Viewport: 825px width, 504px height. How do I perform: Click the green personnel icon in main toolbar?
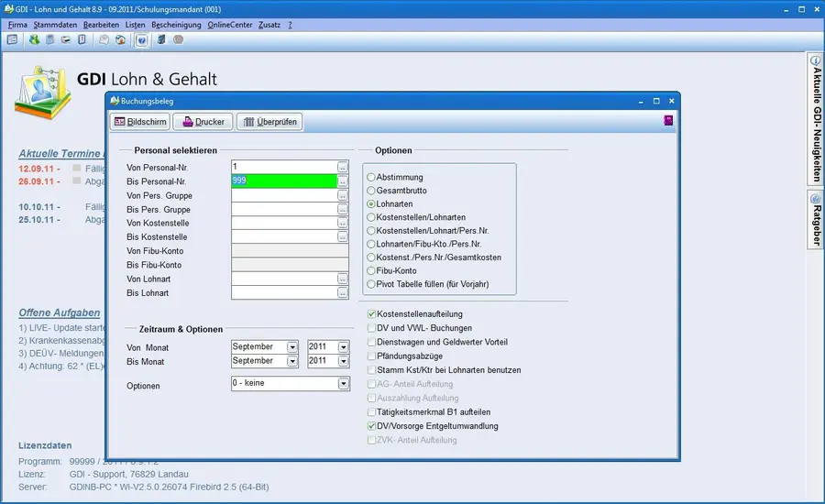(x=35, y=40)
